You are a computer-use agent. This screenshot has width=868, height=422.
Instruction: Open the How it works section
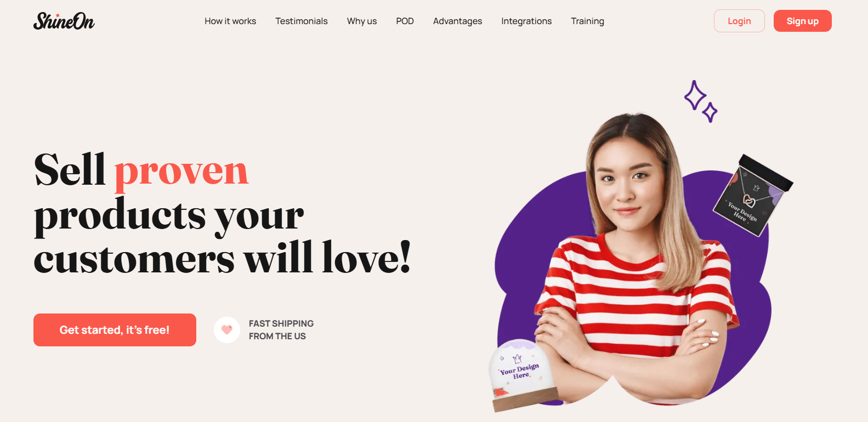point(230,21)
